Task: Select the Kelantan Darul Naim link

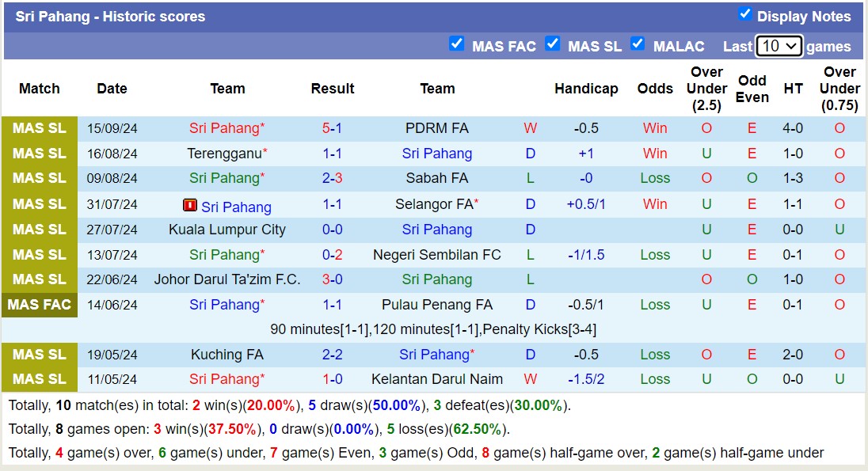Action: tap(438, 379)
